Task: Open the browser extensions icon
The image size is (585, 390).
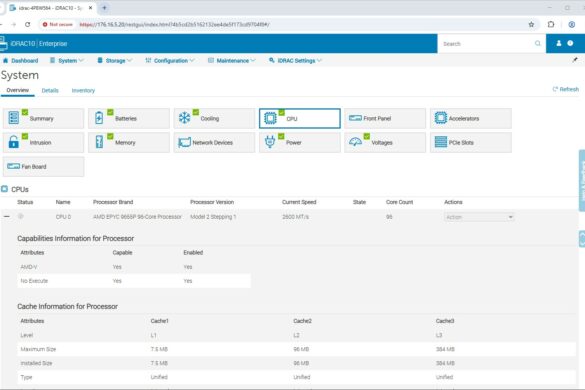Action: coord(551,25)
